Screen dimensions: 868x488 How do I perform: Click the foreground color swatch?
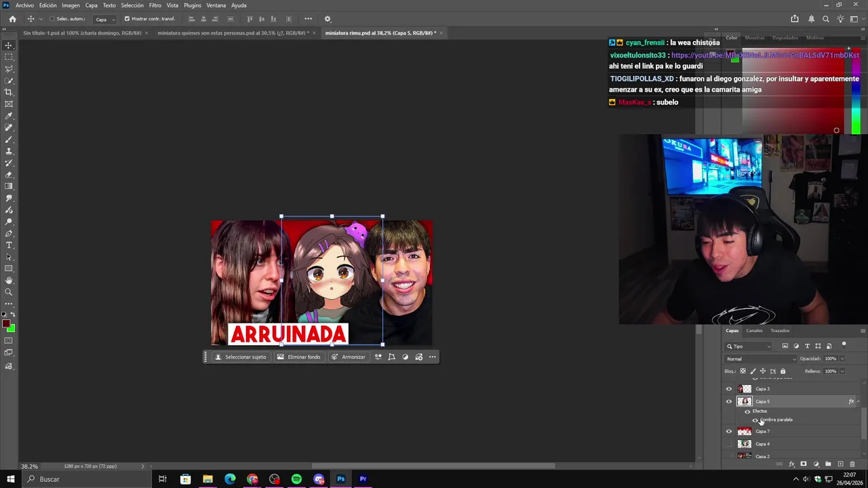[6, 324]
